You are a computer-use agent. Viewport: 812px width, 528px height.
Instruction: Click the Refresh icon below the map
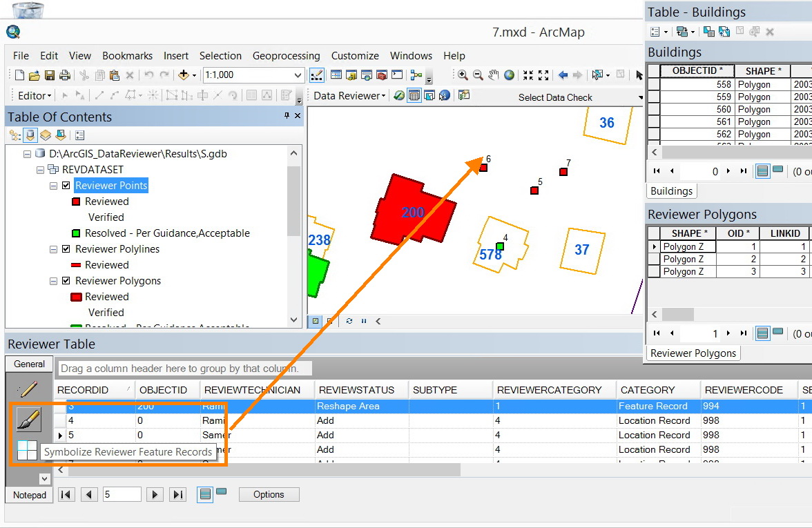[349, 321]
